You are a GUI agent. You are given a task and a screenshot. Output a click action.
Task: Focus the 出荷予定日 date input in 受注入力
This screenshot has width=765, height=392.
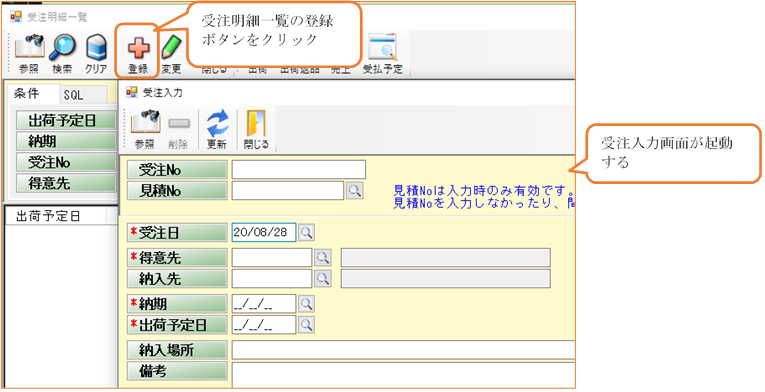[x=264, y=325]
